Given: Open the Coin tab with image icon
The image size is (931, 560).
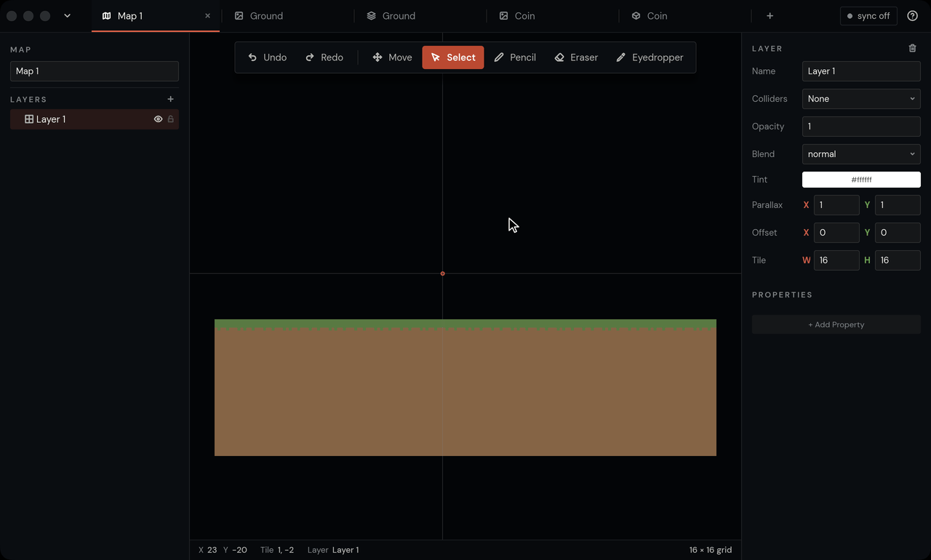Looking at the screenshot, I should pos(553,16).
